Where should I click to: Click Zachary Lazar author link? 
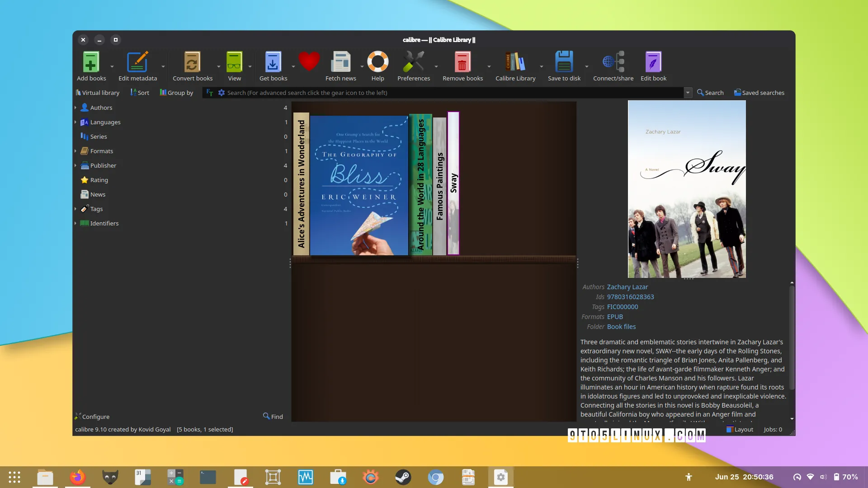point(627,287)
